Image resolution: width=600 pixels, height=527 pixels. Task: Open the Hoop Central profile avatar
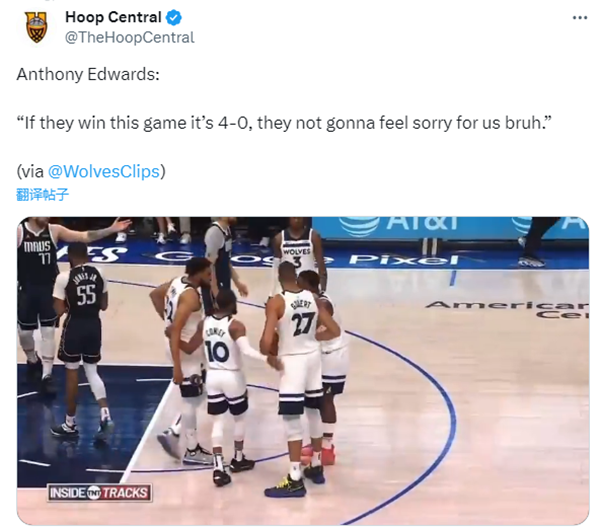(36, 27)
